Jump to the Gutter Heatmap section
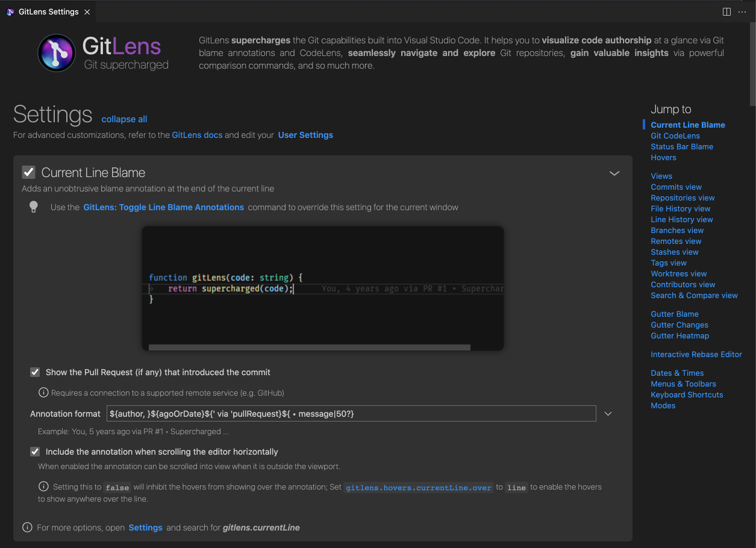This screenshot has height=548, width=756. tap(679, 335)
